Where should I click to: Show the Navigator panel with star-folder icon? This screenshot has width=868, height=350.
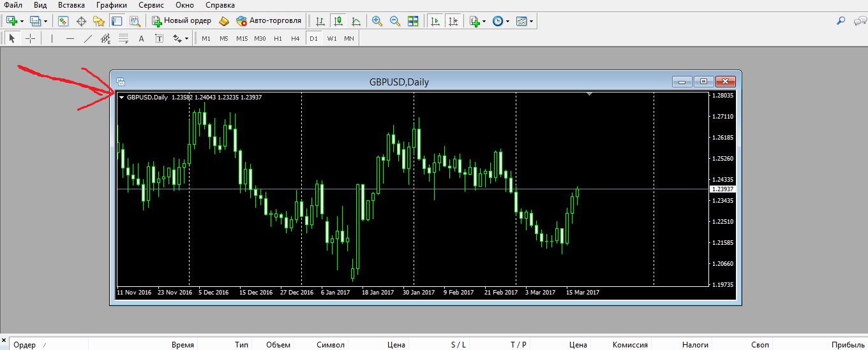pos(99,20)
